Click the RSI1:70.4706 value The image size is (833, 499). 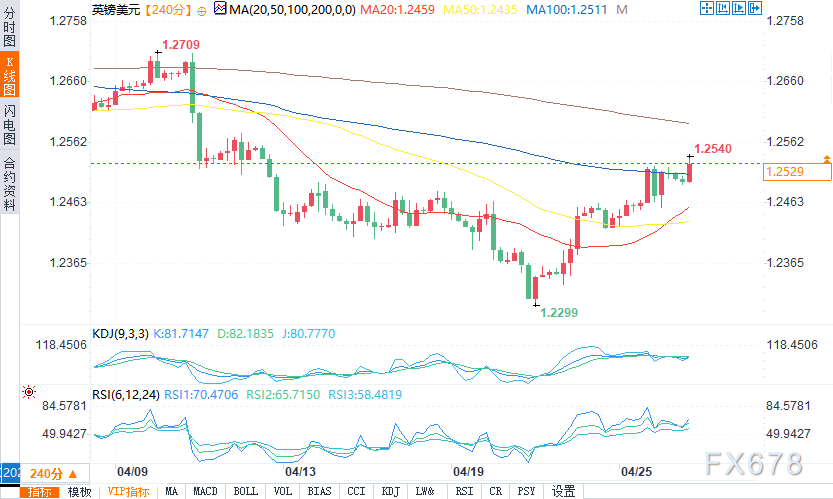pyautogui.click(x=201, y=395)
